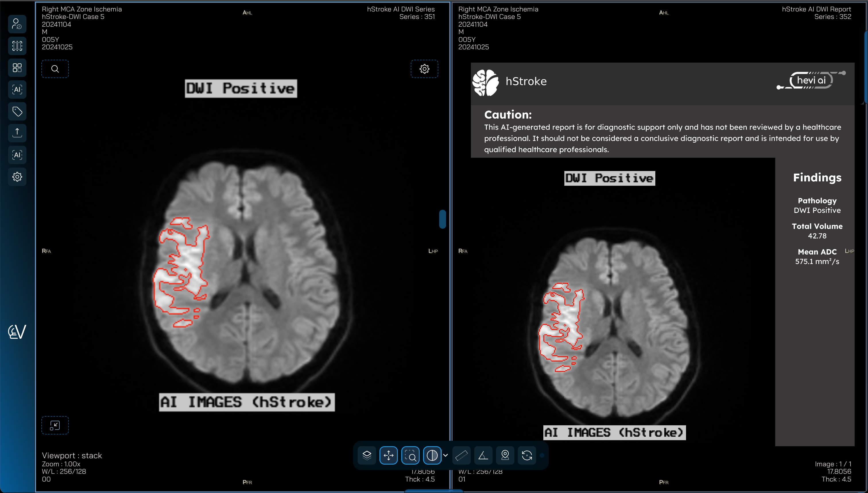This screenshot has width=868, height=493.
Task: Select the Window/Level contrast tool
Action: pos(433,455)
